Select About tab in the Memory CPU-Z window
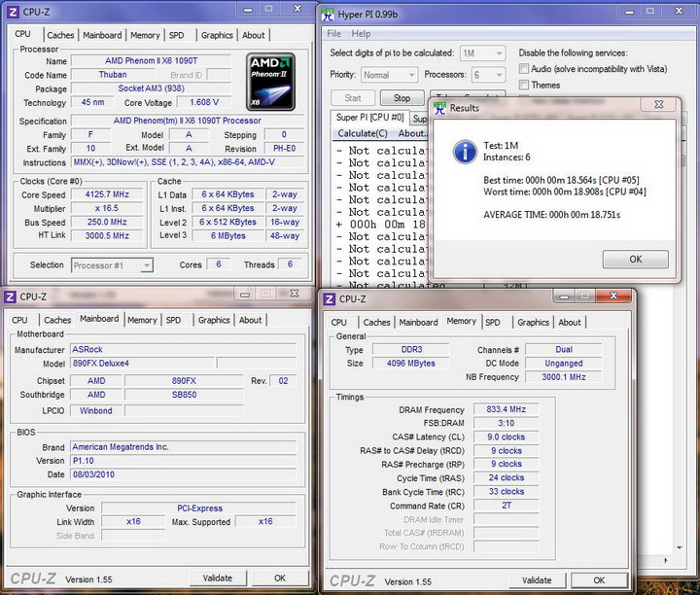700x595 pixels. coord(570,322)
